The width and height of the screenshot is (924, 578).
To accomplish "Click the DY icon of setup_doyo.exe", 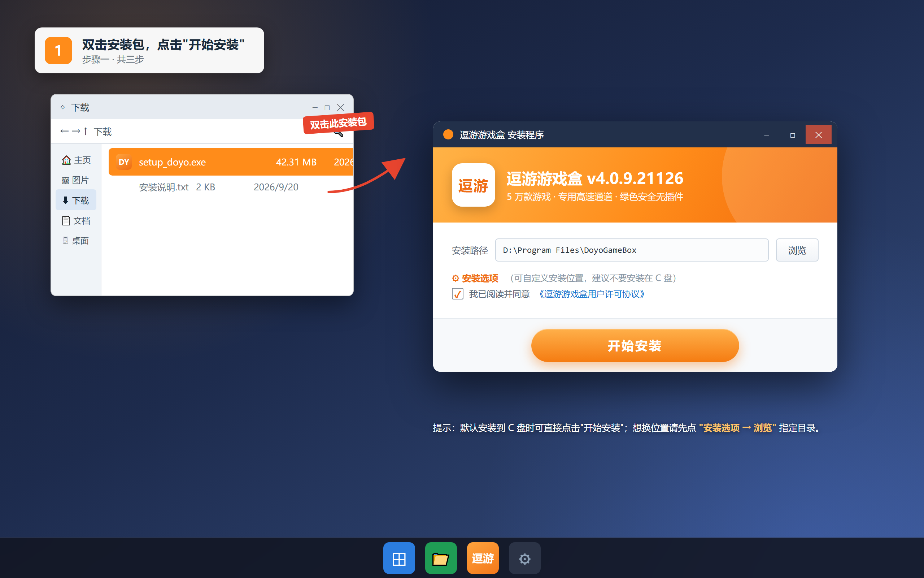I will point(124,162).
